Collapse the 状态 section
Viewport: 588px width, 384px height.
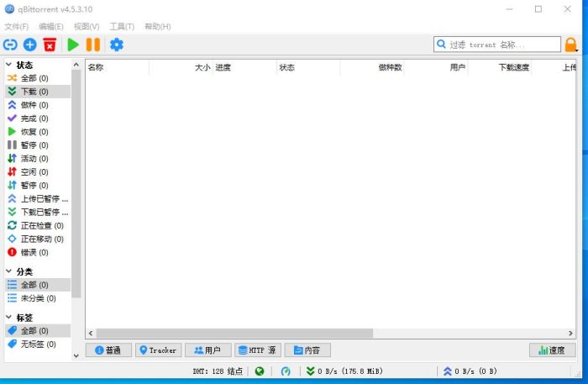[x=9, y=65]
